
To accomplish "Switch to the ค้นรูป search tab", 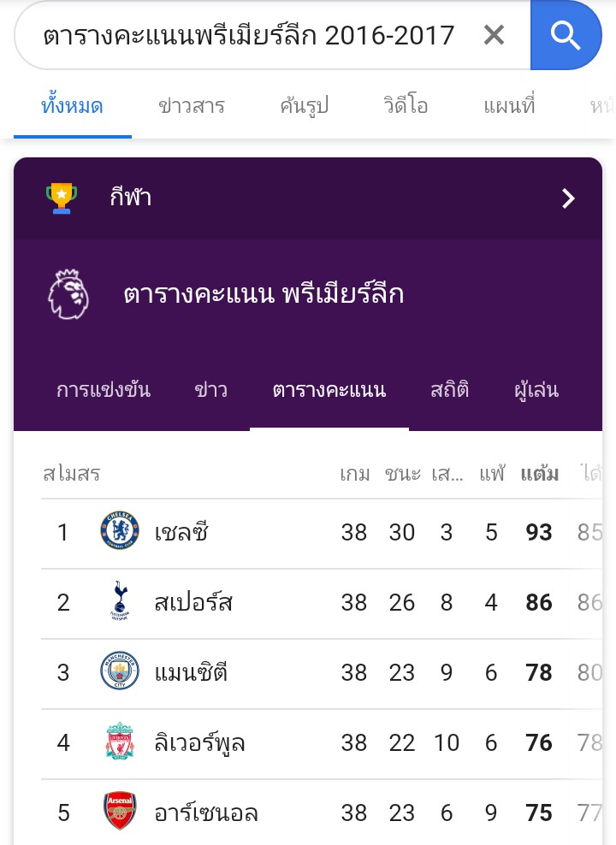I will pos(304,106).
